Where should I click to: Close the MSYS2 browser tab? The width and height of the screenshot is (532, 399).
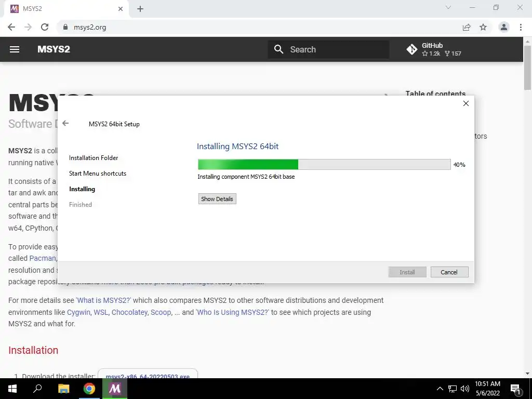(x=121, y=9)
